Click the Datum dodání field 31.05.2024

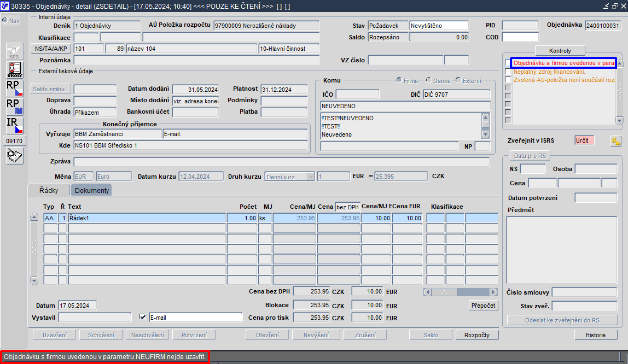click(x=196, y=89)
